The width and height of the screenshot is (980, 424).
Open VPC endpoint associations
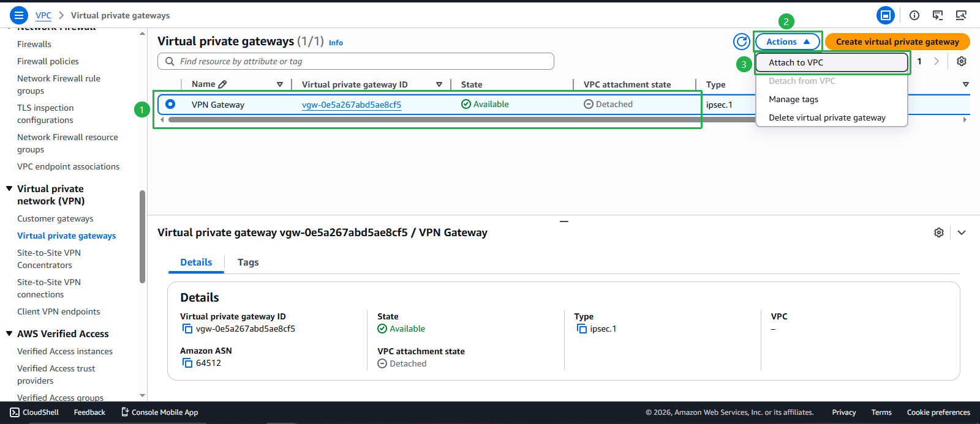pyautogui.click(x=69, y=166)
